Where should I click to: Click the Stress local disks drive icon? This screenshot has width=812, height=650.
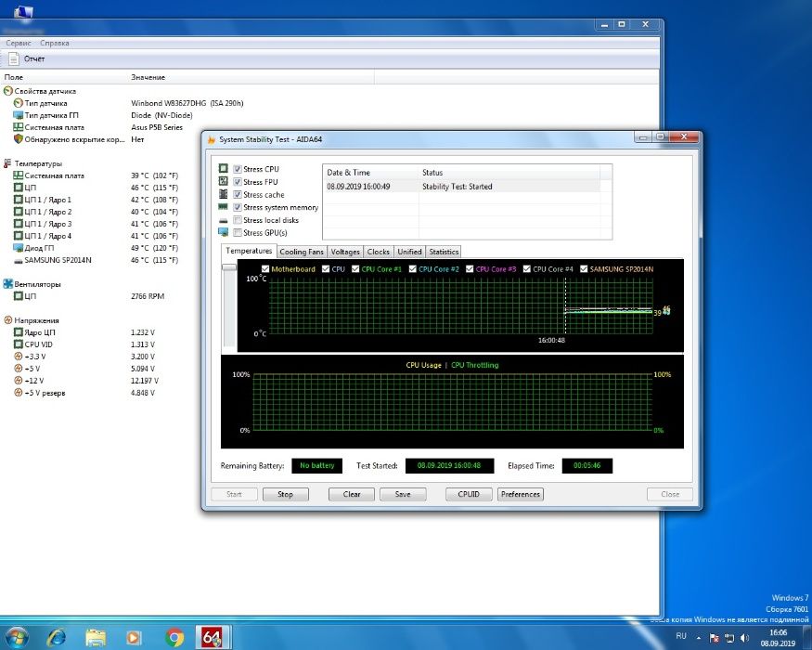pos(224,220)
